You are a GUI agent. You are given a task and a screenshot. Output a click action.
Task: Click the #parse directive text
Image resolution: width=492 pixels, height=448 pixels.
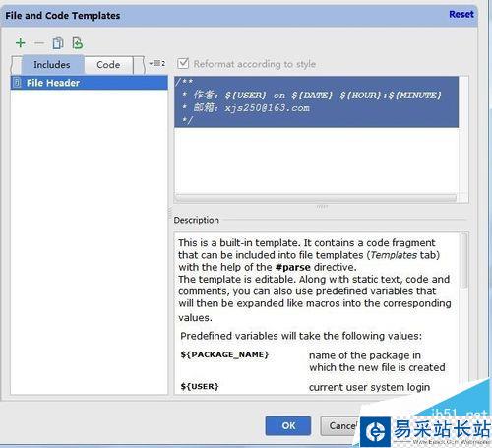pyautogui.click(x=292, y=267)
